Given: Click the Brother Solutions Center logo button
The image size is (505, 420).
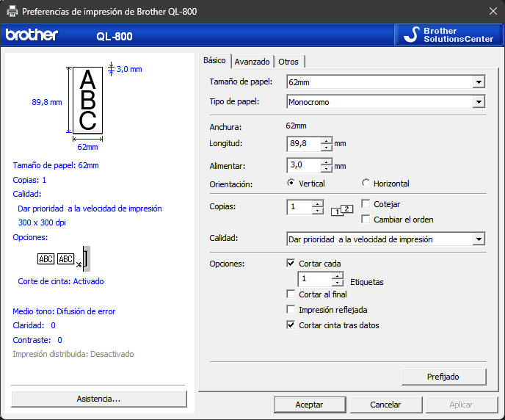Looking at the screenshot, I should [447, 35].
